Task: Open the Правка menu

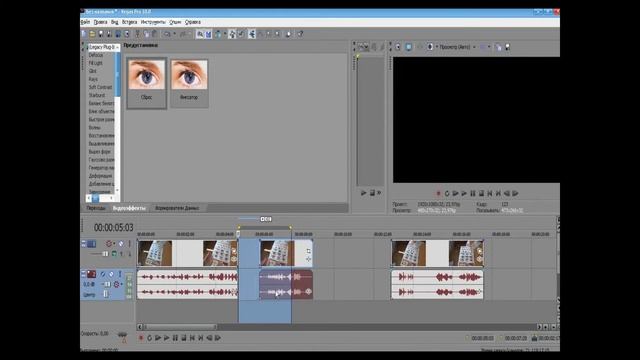Action: pyautogui.click(x=100, y=22)
